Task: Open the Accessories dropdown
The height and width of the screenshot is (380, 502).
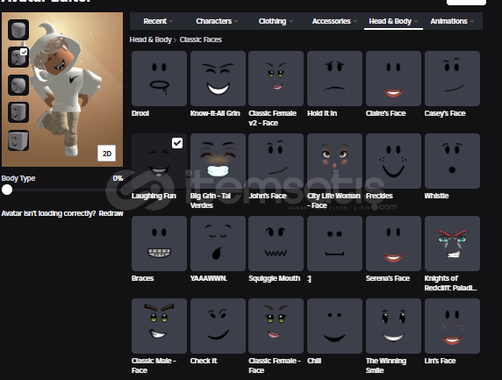Action: click(334, 21)
